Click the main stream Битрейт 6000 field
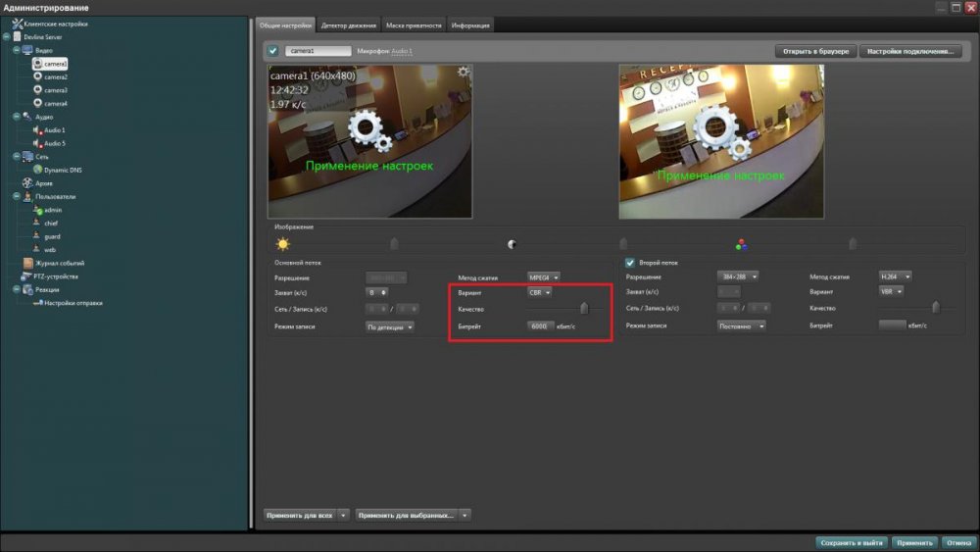980x552 pixels. (540, 326)
